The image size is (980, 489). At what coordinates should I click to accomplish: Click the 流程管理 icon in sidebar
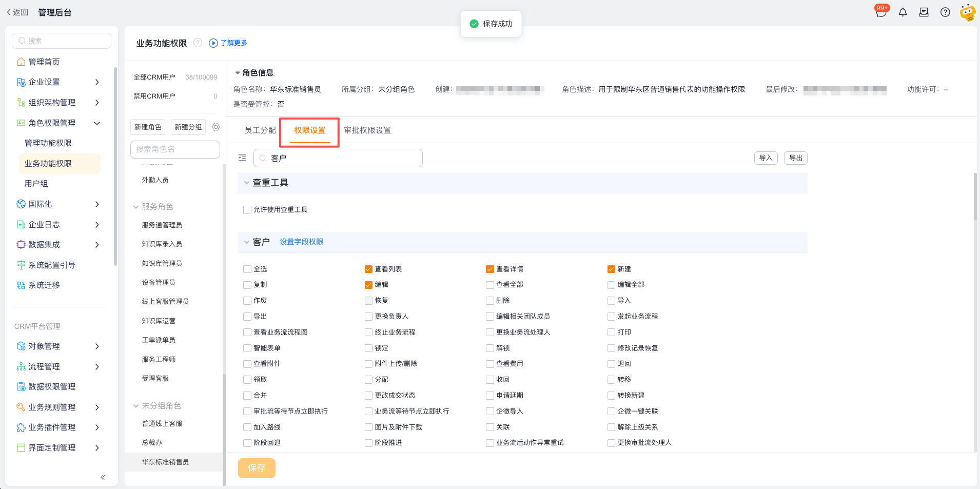[x=21, y=367]
